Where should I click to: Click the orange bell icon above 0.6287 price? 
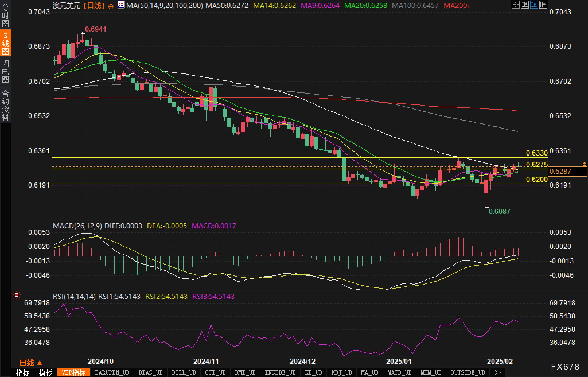(584, 164)
